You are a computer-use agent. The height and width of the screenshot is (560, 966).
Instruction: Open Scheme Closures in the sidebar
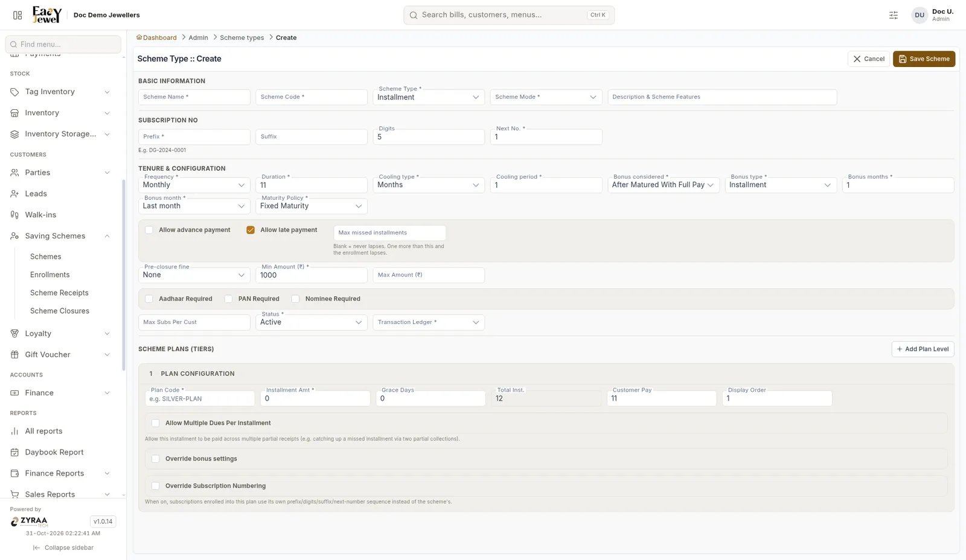(60, 311)
